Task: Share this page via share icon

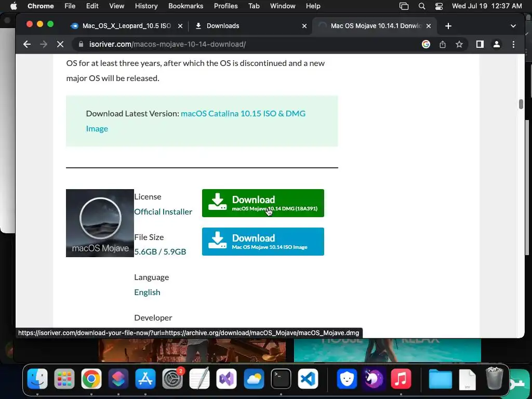Action: click(x=443, y=44)
